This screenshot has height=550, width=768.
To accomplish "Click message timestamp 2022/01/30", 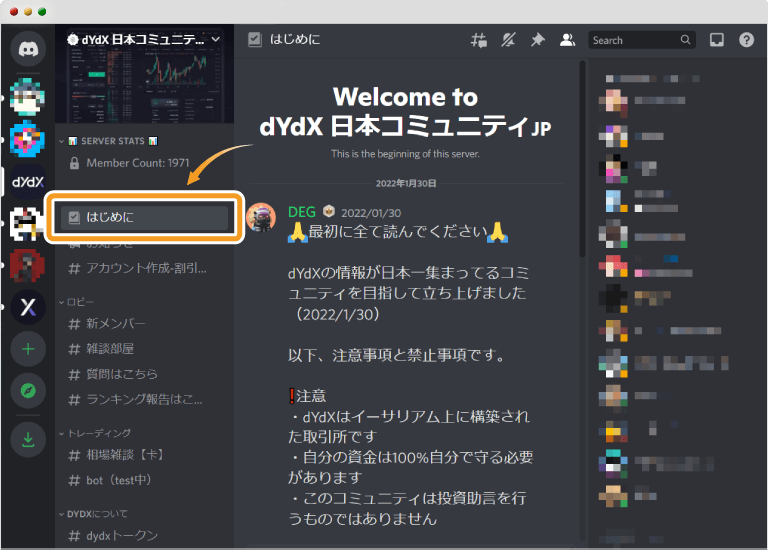I will click(371, 213).
